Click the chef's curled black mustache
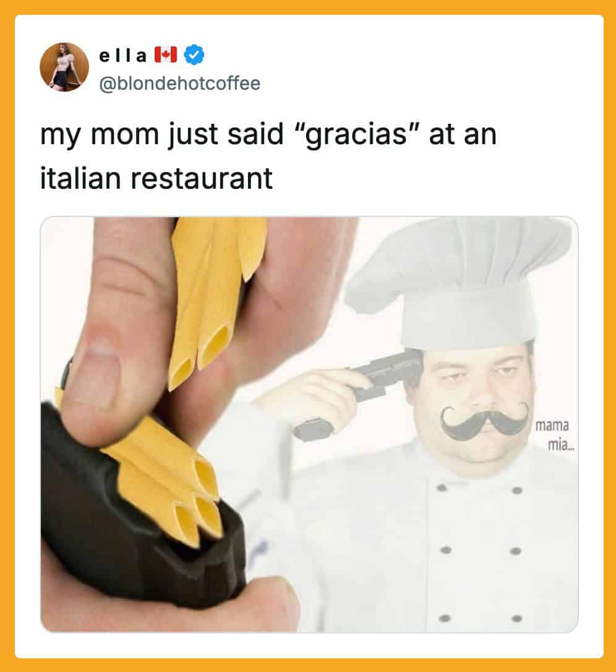 pyautogui.click(x=484, y=421)
